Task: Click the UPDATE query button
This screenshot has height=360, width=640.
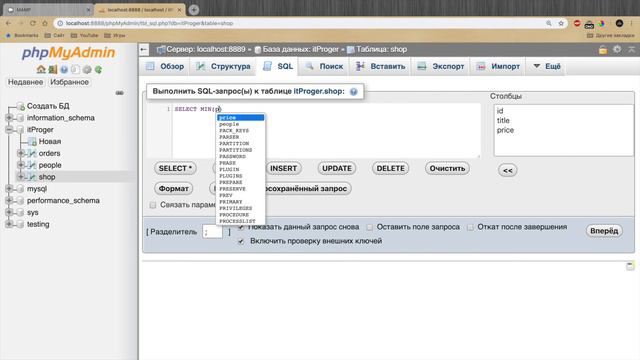Action: coord(337,169)
